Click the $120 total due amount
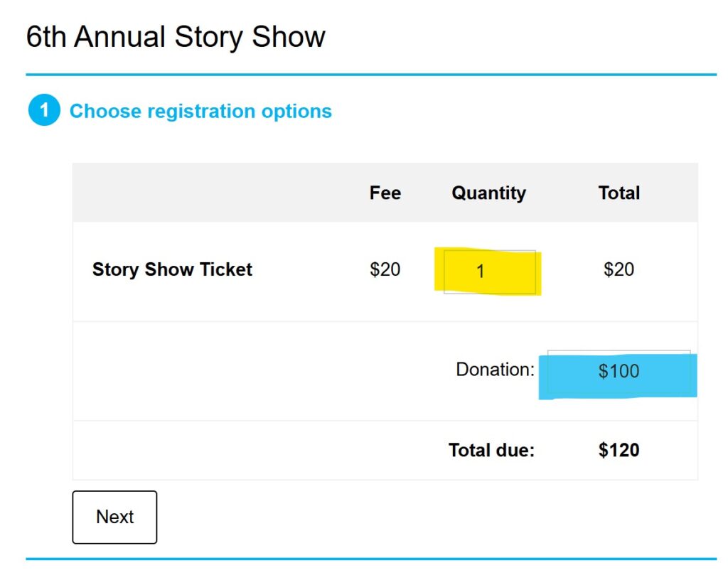 [x=619, y=451]
